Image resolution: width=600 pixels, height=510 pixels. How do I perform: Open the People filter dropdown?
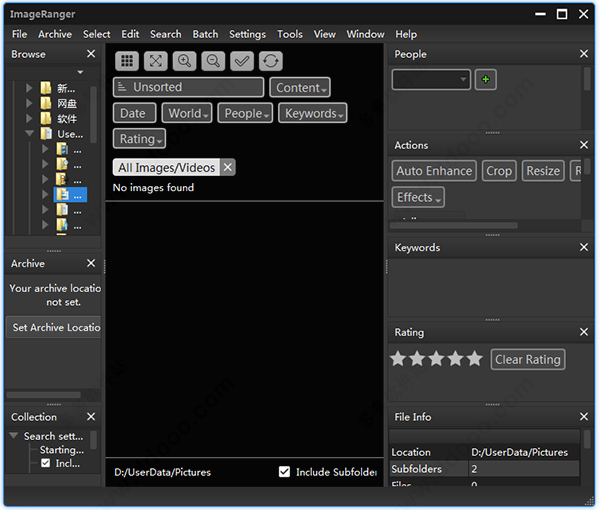point(245,113)
